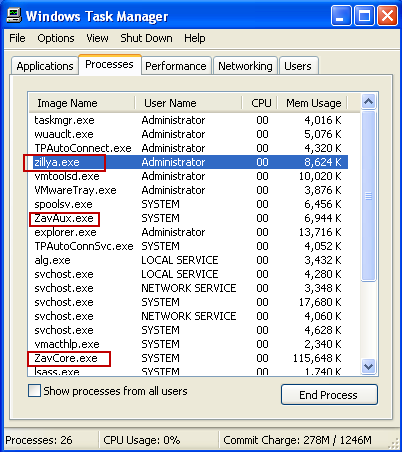The image size is (402, 452).
Task: Select the explorer.exe process
Action: click(x=188, y=232)
